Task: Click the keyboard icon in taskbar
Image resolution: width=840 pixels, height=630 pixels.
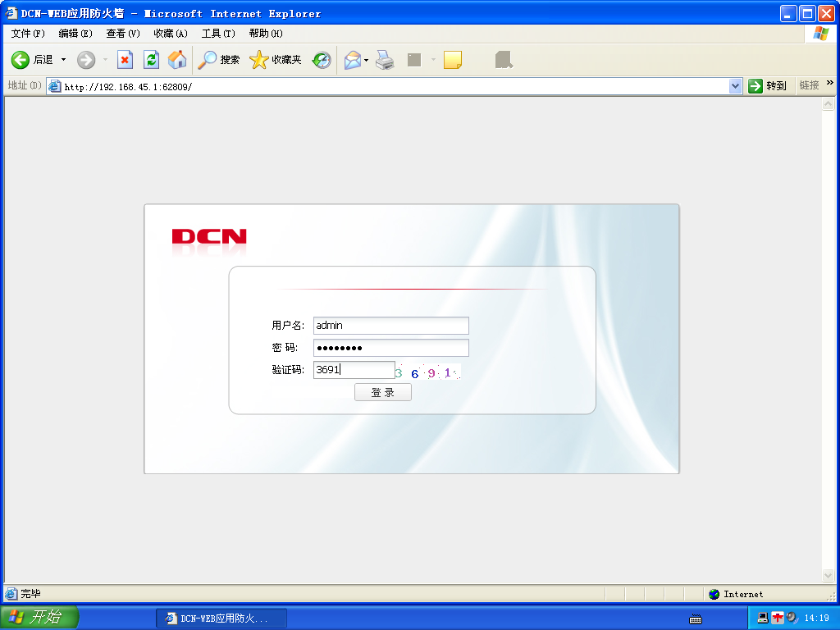Action: tap(696, 619)
